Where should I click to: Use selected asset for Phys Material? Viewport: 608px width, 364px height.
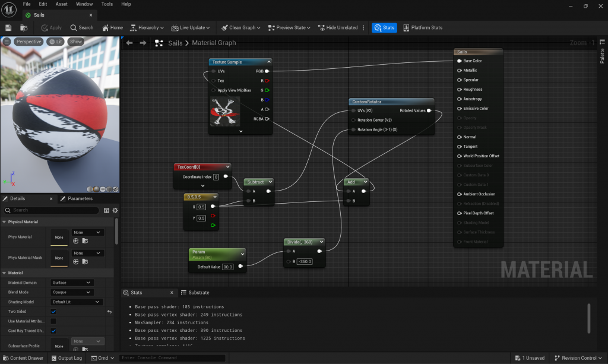pyautogui.click(x=76, y=241)
